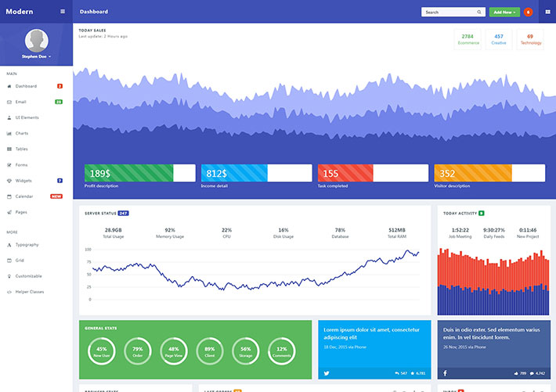Click inside the Search input field
Image resolution: width=556 pixels, height=392 pixels.
(448, 13)
